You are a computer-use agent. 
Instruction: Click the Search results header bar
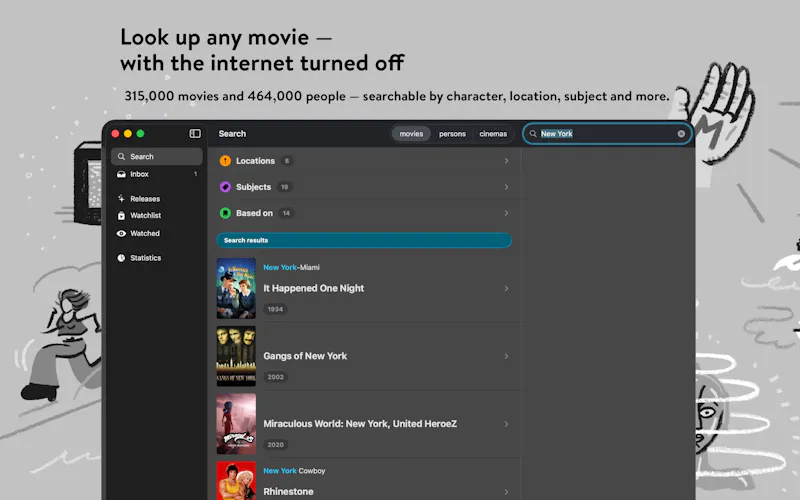pos(364,240)
